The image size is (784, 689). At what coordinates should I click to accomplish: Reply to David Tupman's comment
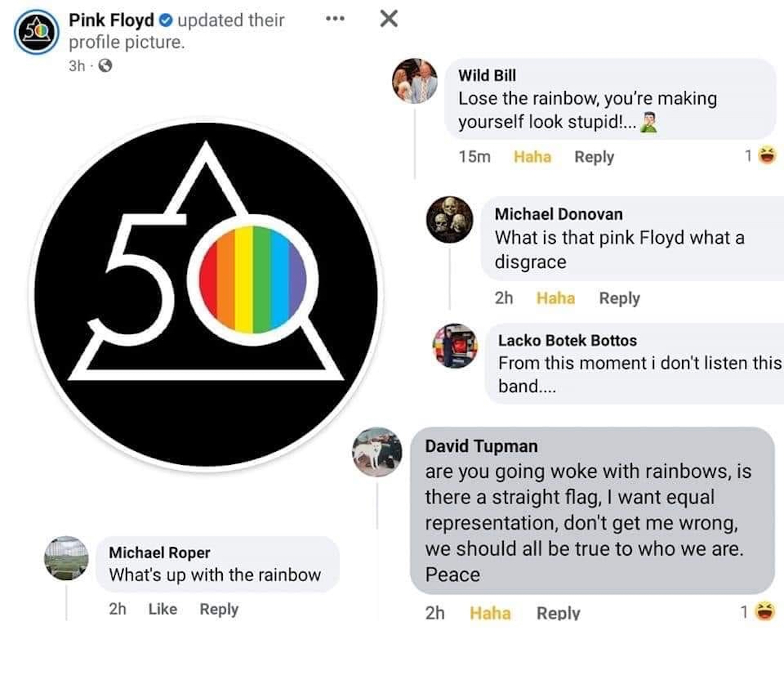point(558,613)
